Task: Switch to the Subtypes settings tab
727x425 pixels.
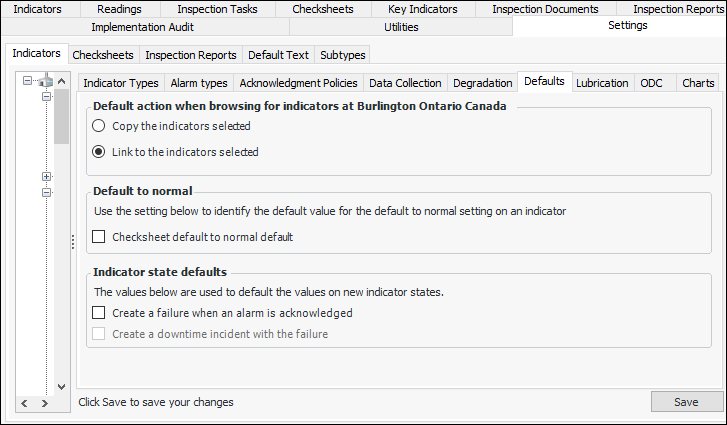Action: 343,55
